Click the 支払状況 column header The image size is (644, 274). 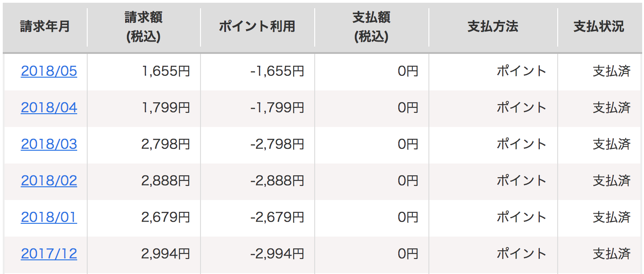click(599, 26)
